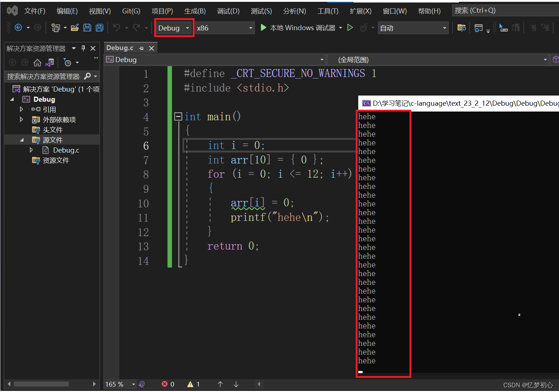559x392 pixels.
Task: Collapse the main() function outline box
Action: pos(178,117)
